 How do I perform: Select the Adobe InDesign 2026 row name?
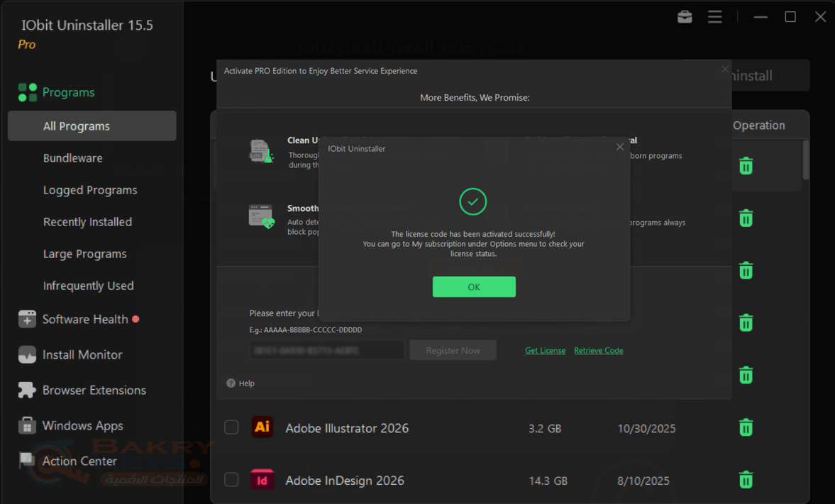345,480
